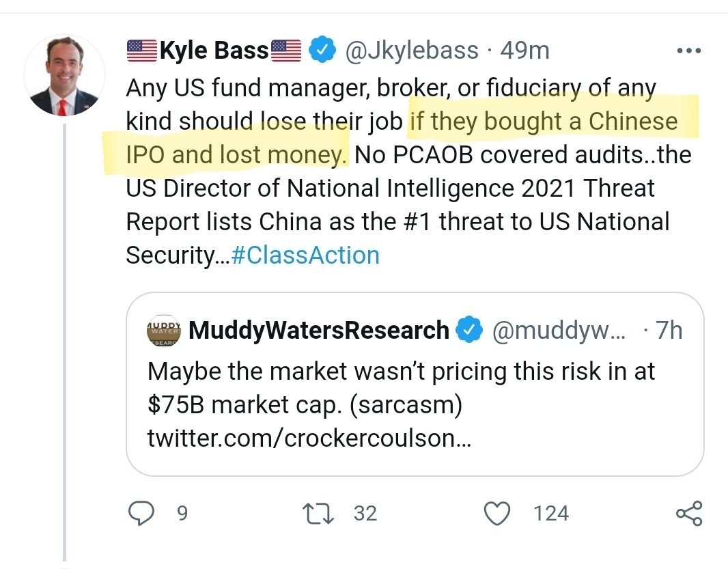Click the reply speech bubble icon
Screen dimensions: 728x569
click(141, 514)
